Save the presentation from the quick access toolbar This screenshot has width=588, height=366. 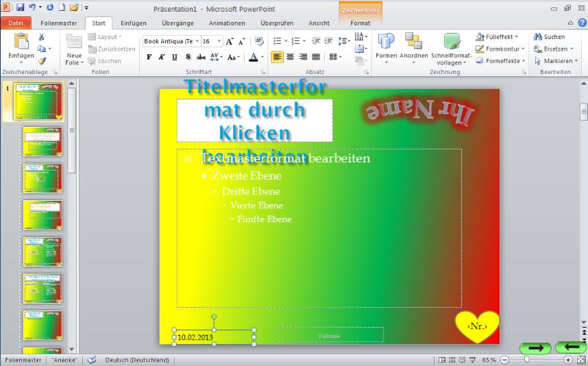[21, 8]
